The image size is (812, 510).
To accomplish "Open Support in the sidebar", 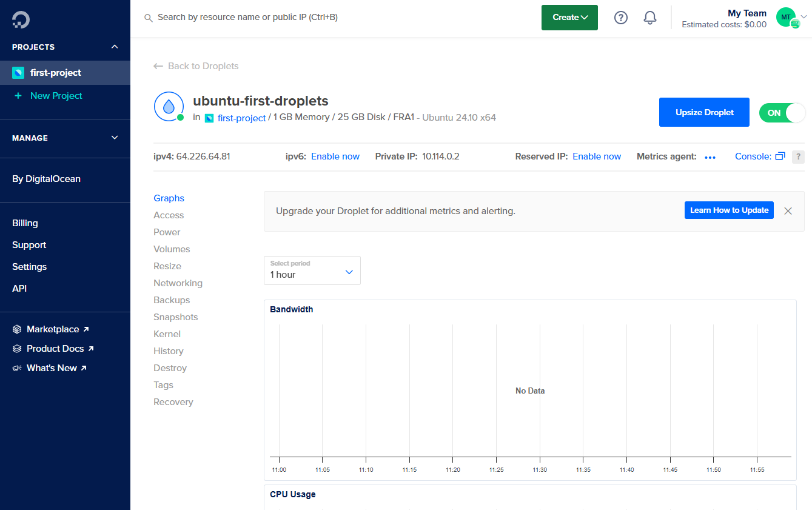I will tap(29, 245).
